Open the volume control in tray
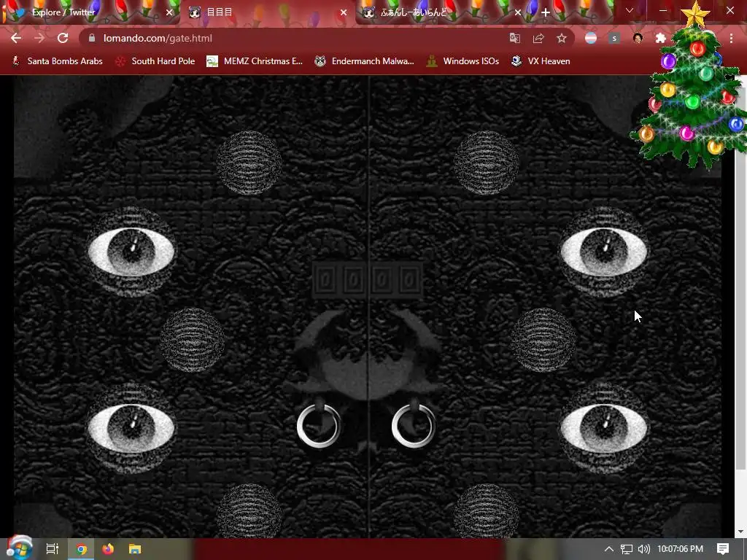747x560 pixels. 643,549
